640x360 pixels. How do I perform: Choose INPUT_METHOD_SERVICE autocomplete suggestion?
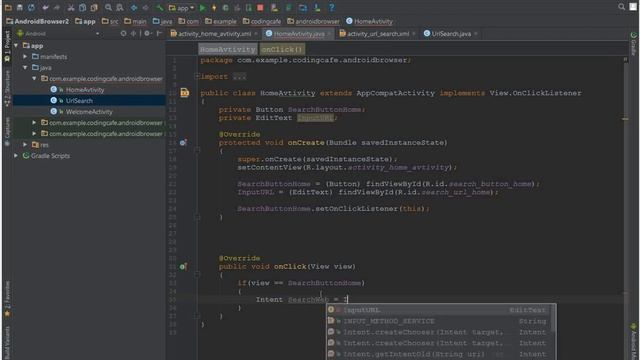[x=439, y=321]
